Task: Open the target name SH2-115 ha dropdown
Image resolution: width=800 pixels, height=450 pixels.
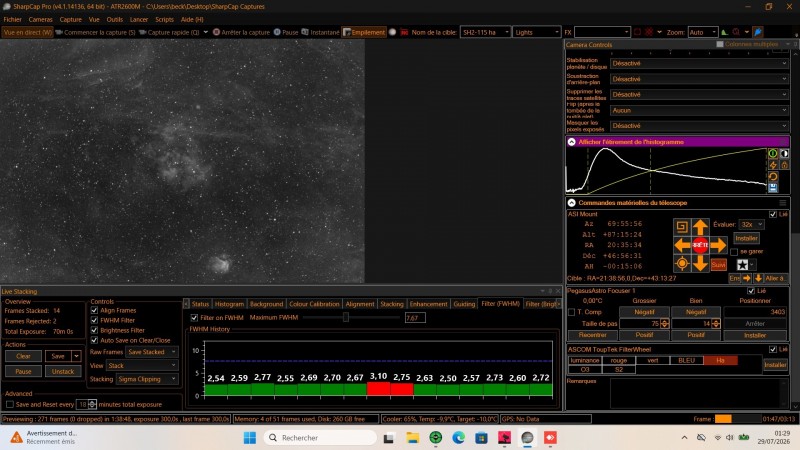Action: point(485,32)
